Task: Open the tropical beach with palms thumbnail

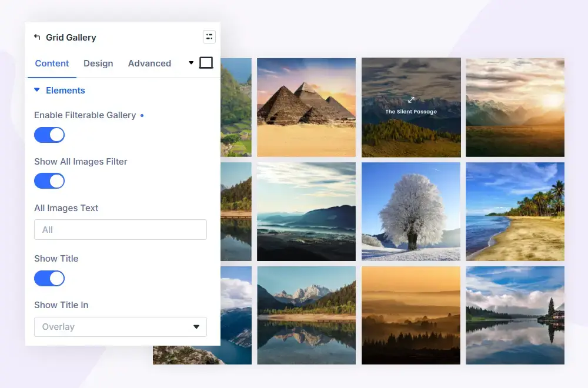Action: tap(515, 212)
